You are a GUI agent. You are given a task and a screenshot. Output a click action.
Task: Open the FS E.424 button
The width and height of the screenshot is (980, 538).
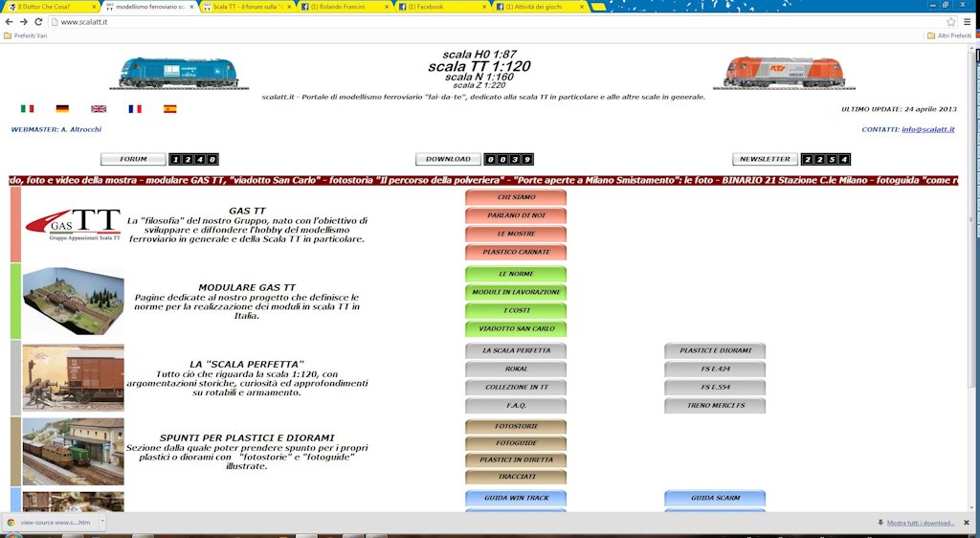(x=715, y=370)
